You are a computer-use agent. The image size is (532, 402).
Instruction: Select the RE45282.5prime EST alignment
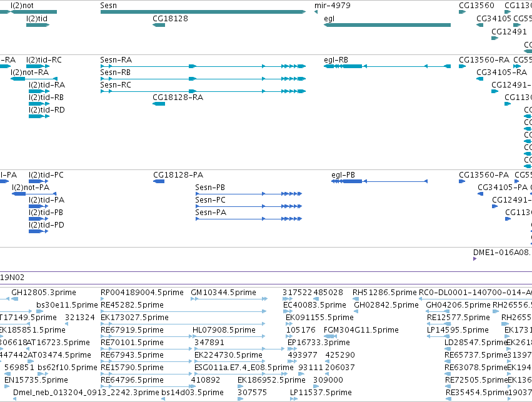click(184, 311)
